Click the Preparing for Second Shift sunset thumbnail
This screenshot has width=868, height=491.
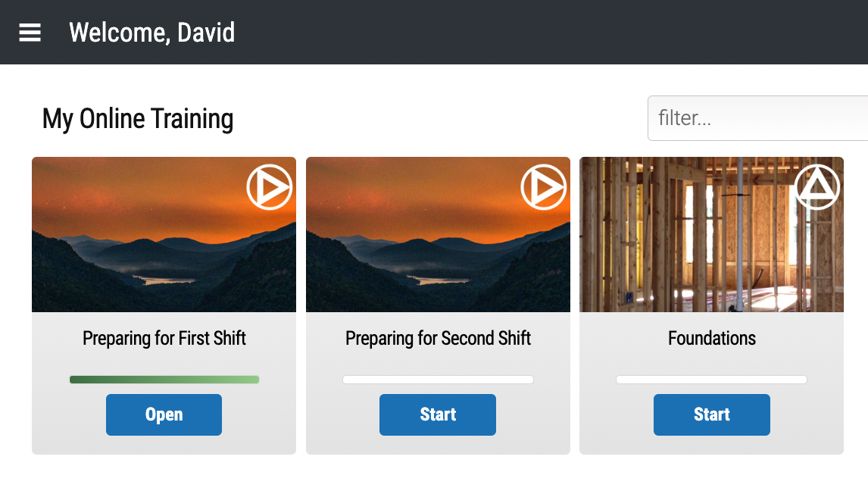[438, 235]
